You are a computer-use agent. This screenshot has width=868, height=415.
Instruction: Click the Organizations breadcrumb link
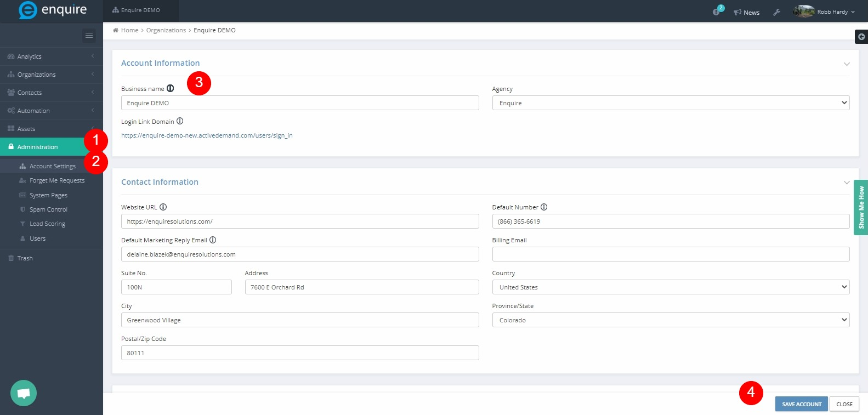(x=166, y=30)
